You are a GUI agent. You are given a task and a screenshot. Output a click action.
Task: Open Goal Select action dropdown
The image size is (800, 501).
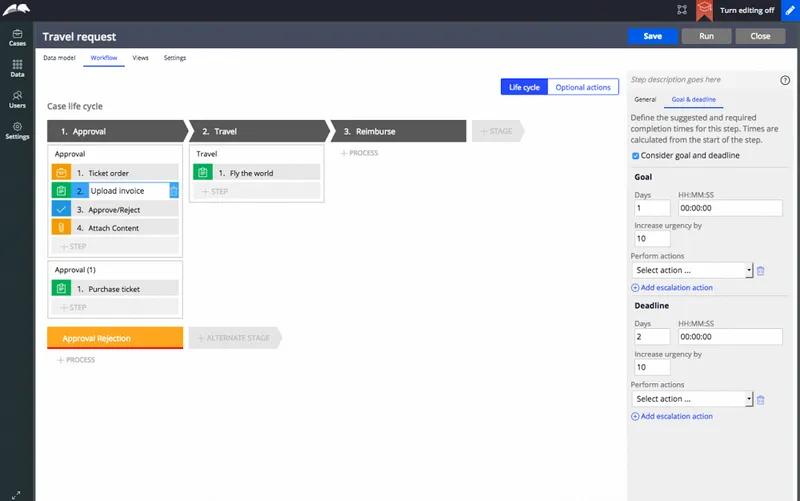point(692,270)
